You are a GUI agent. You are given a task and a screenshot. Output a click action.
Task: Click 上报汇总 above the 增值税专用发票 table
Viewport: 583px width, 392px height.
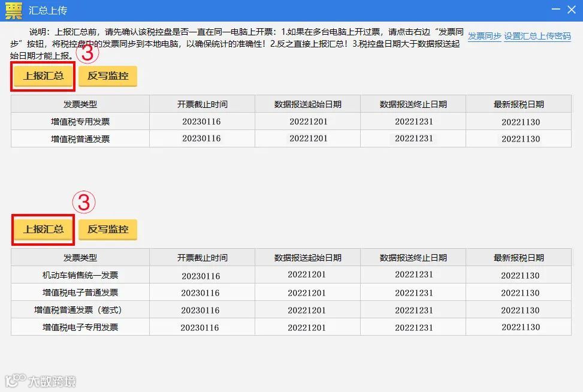[x=43, y=76]
